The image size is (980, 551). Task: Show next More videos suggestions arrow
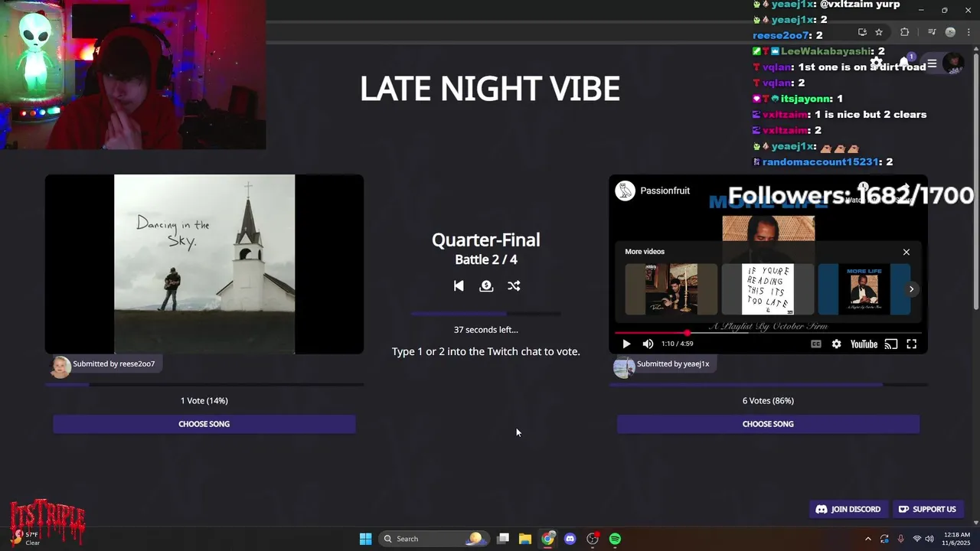point(911,289)
